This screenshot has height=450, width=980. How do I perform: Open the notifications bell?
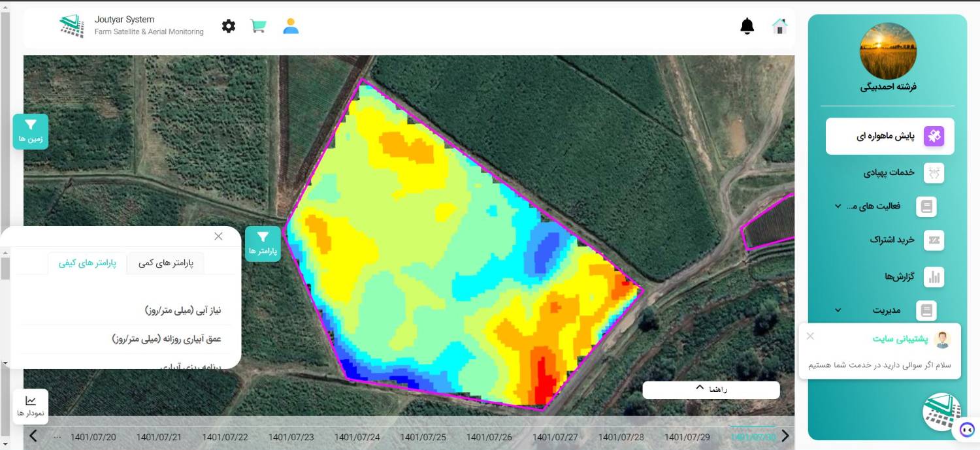pos(747,26)
